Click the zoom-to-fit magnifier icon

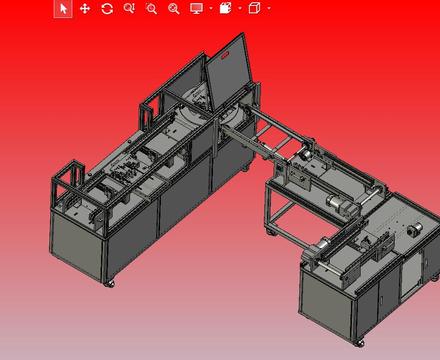[x=174, y=9]
